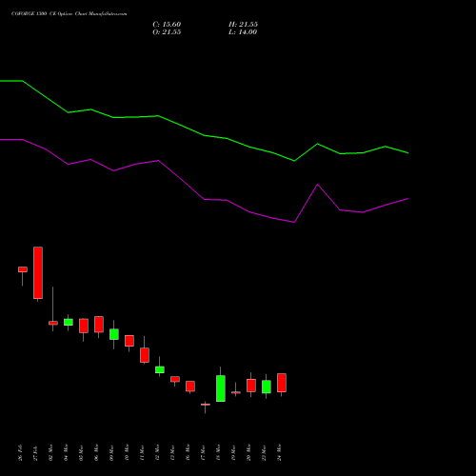
Task: Click the red 24 Mar candlestick
Action: pos(282,383)
